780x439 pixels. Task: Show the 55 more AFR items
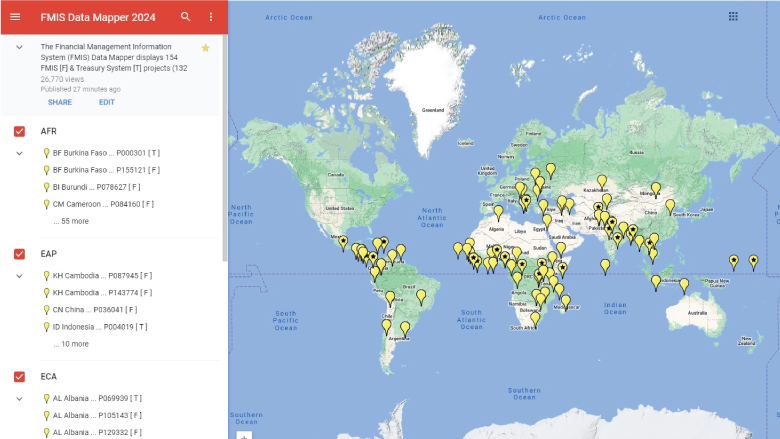[71, 221]
